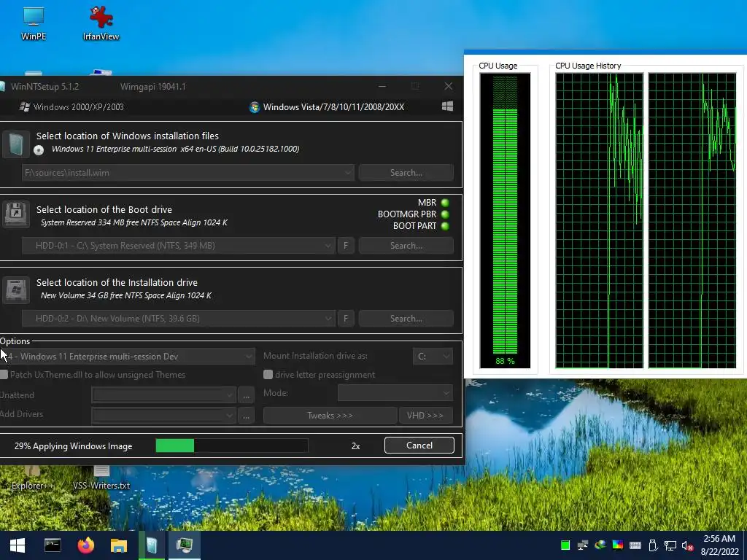Open Explorer++ desktop shortcut
The width and height of the screenshot is (747, 560).
point(32,478)
